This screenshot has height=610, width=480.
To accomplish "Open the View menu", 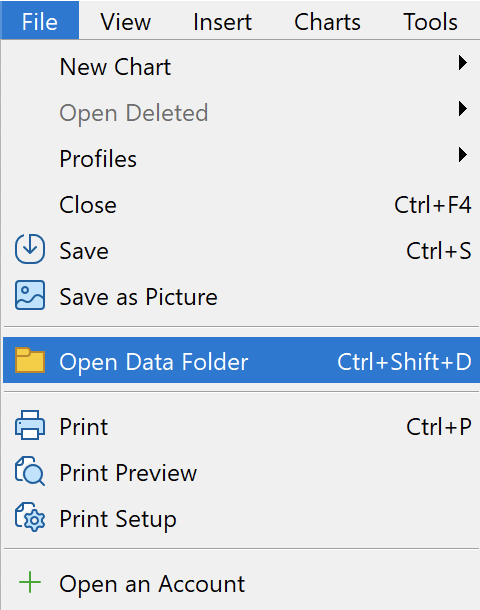I will pyautogui.click(x=126, y=21).
